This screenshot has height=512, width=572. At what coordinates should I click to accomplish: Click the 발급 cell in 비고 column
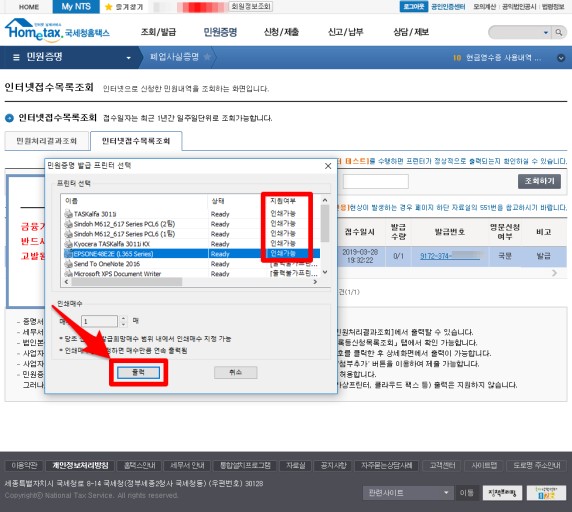pos(543,256)
